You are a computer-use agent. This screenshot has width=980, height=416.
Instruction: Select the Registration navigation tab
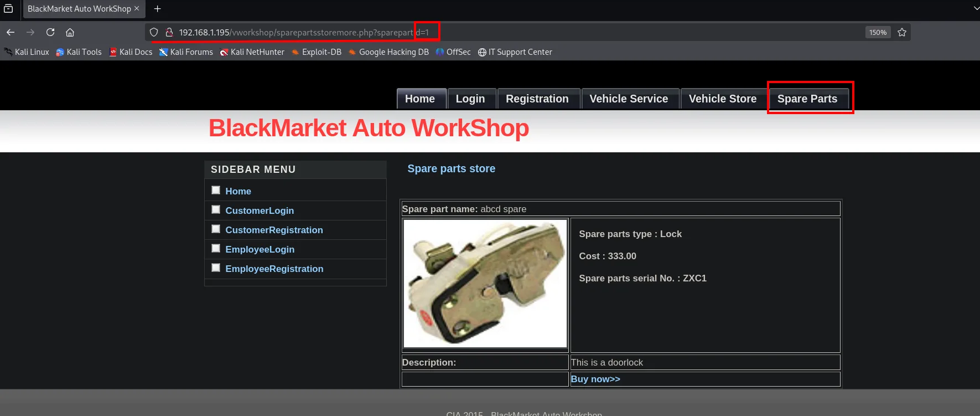pyautogui.click(x=538, y=99)
